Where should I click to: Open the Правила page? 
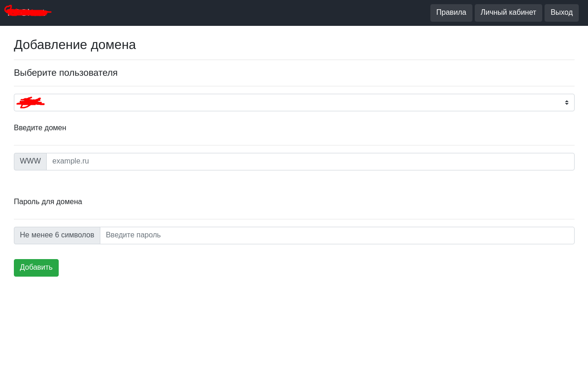pyautogui.click(x=451, y=13)
